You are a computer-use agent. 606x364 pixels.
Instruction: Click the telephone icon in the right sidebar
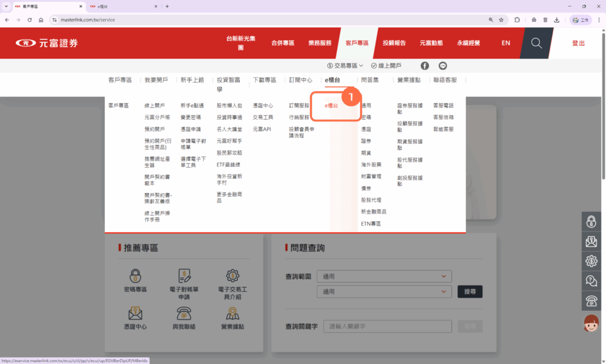[591, 300]
